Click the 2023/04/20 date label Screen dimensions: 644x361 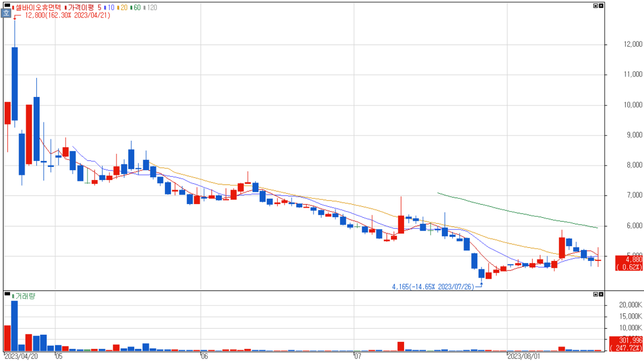21,356
